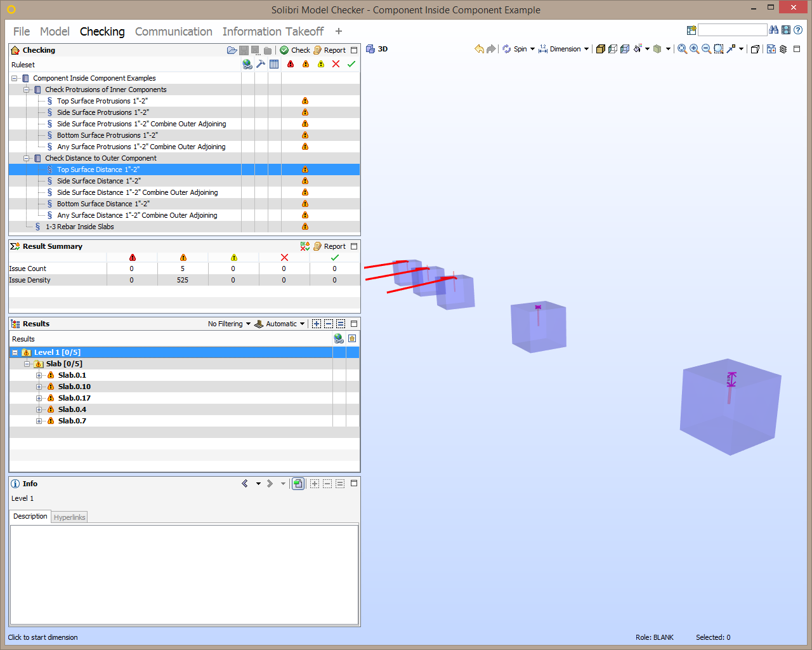Click the layers stack icon in 3D toolbar
812x650 pixels.
(783, 49)
